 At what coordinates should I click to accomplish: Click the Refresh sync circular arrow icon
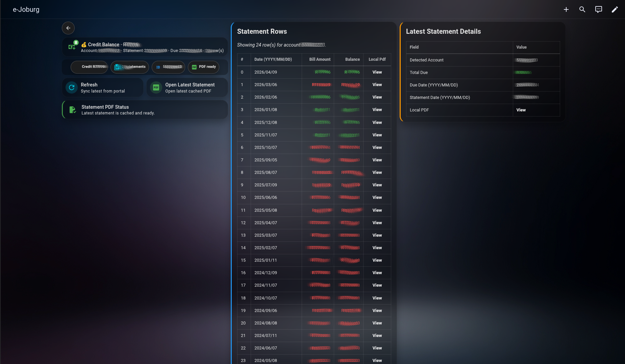point(72,87)
